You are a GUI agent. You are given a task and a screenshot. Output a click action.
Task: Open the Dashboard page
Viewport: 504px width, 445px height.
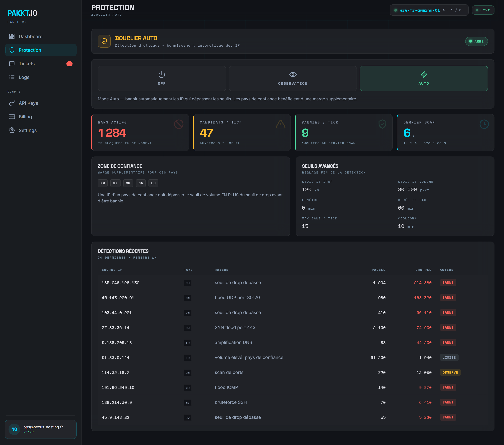point(41,36)
